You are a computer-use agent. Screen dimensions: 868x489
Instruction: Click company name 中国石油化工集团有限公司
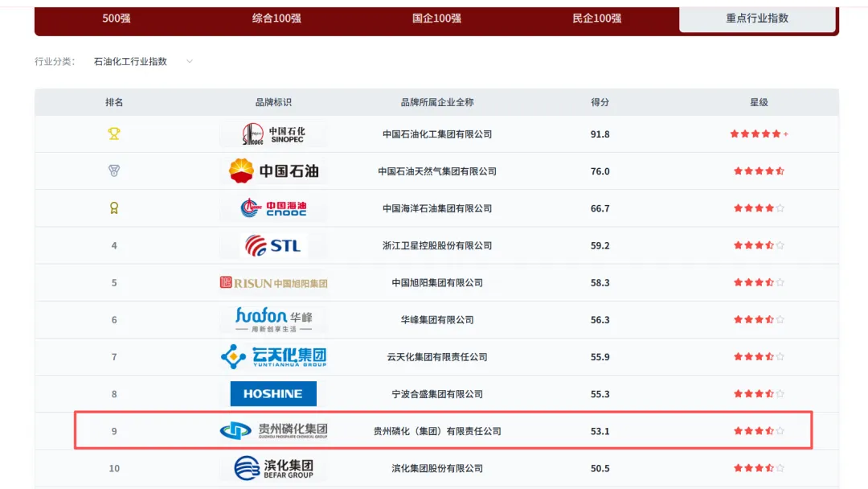(x=437, y=134)
